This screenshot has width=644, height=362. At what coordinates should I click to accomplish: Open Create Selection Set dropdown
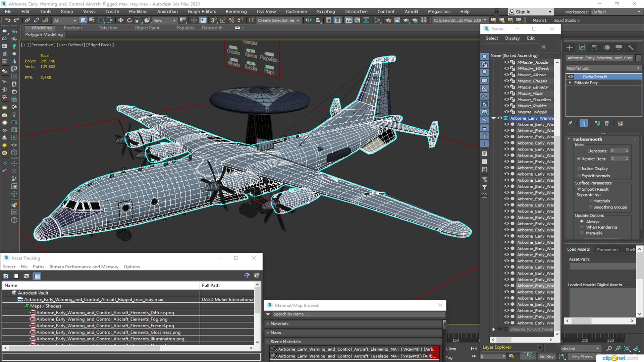(x=278, y=20)
